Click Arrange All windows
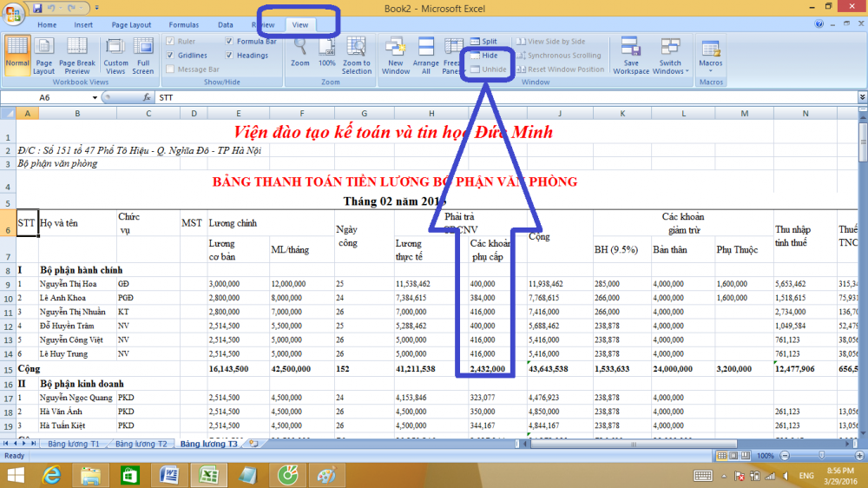The height and width of the screenshot is (488, 868). point(425,55)
